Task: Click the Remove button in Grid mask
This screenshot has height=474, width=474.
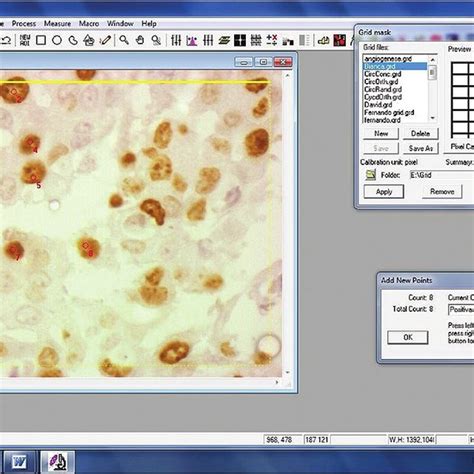Action: pyautogui.click(x=442, y=192)
